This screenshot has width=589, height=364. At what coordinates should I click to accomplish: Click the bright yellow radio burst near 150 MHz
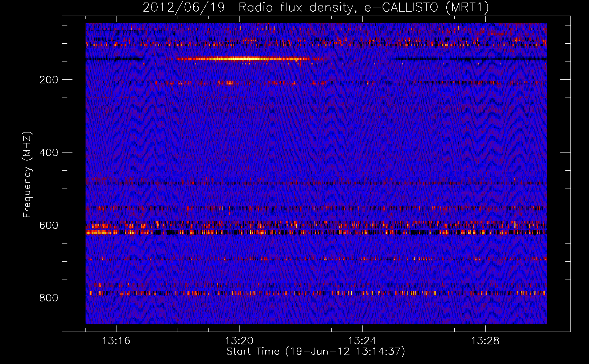click(x=244, y=59)
